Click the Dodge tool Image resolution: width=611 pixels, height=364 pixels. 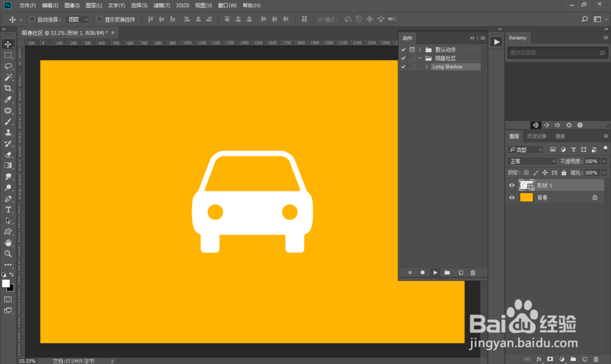pos(8,187)
